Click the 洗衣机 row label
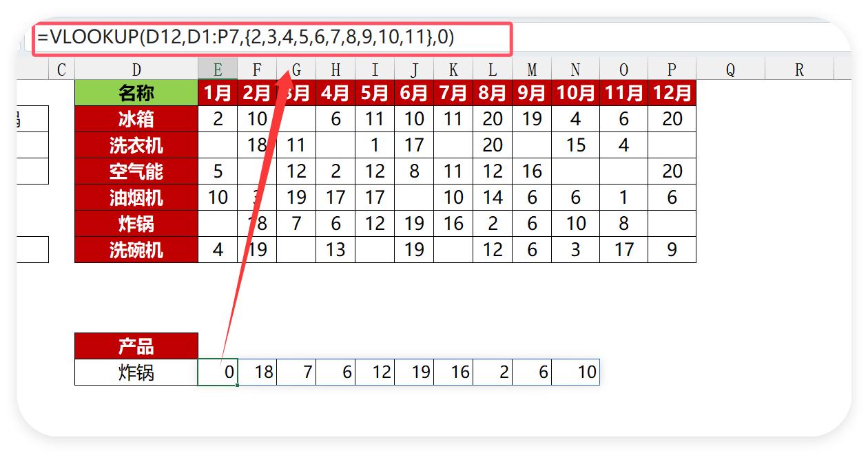The width and height of the screenshot is (868, 453). click(136, 145)
